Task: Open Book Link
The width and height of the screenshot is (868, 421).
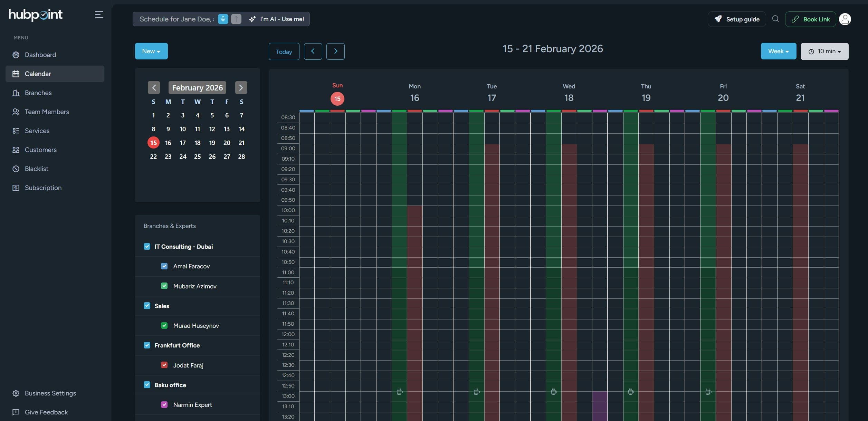Action: click(x=811, y=19)
